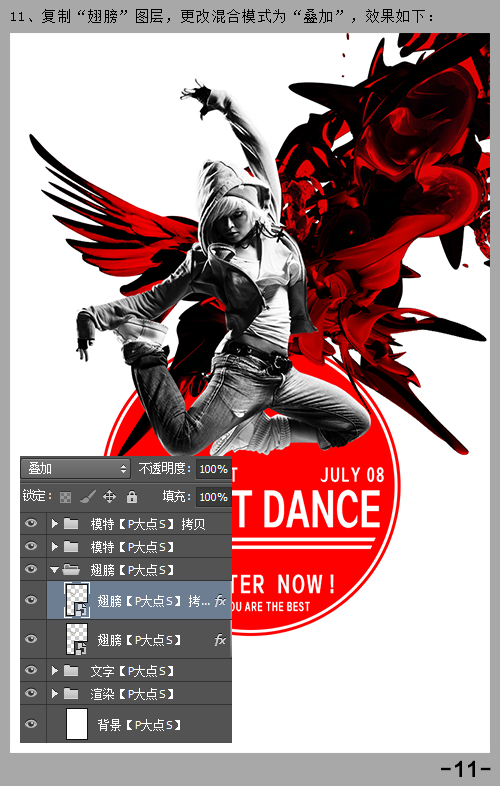Select the 模特【P大点S】拷贝 group name
The height and width of the screenshot is (786, 500).
147,524
